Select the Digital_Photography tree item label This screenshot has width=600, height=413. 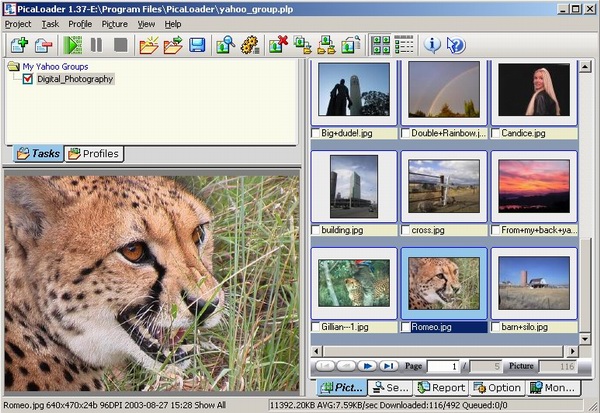[x=75, y=79]
